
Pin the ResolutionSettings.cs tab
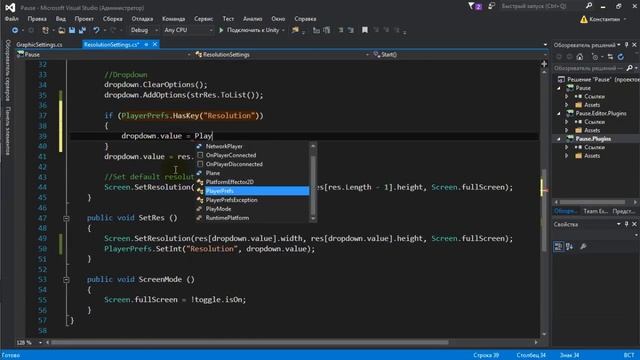click(146, 44)
